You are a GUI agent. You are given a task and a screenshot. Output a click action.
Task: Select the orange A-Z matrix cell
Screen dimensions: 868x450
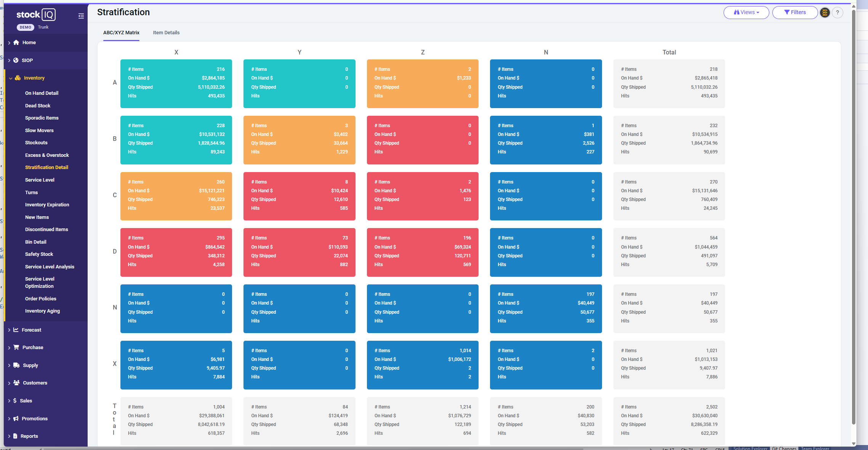[x=423, y=83]
